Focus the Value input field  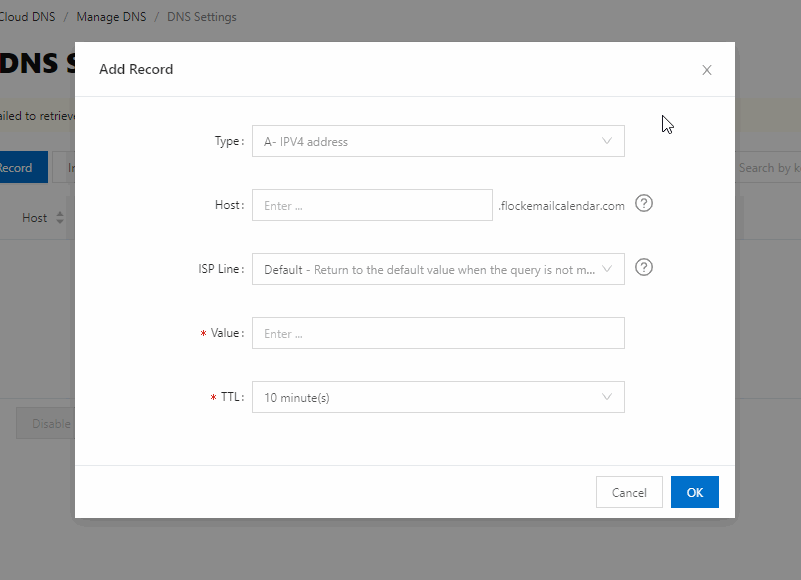438,333
